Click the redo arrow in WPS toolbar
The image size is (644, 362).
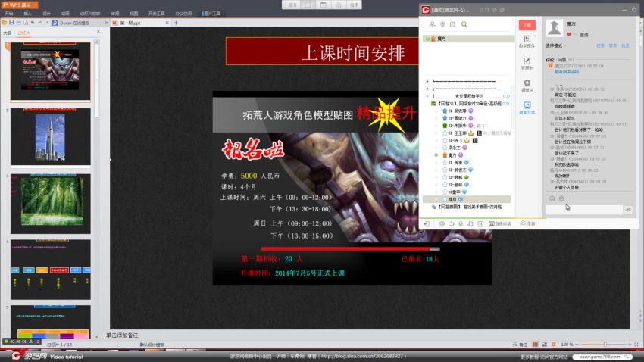click(x=40, y=23)
